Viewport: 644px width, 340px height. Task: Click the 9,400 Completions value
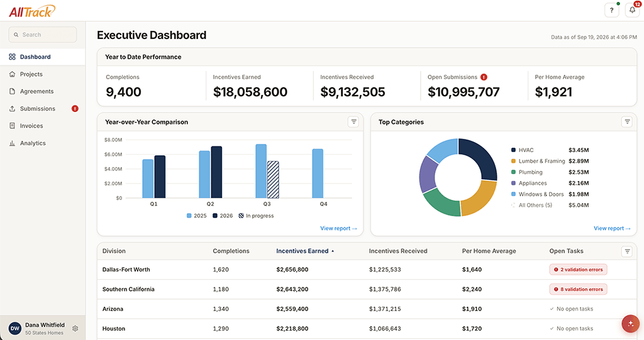point(124,92)
